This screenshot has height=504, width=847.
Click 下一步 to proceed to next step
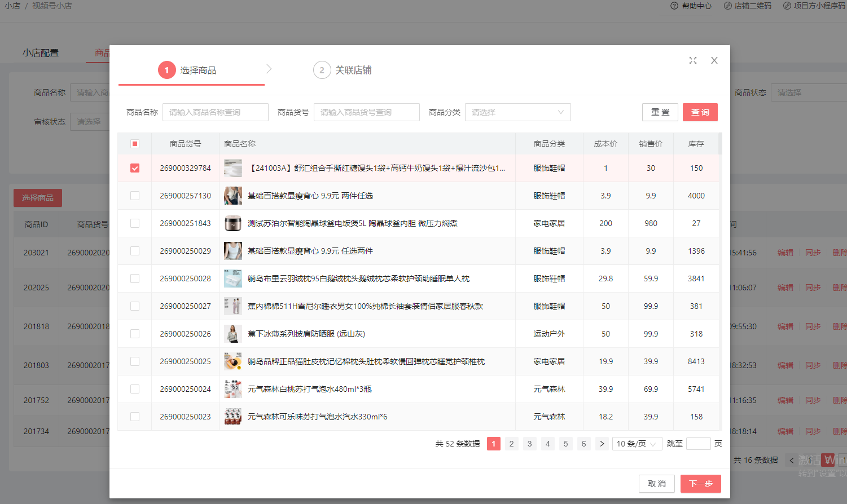(700, 484)
